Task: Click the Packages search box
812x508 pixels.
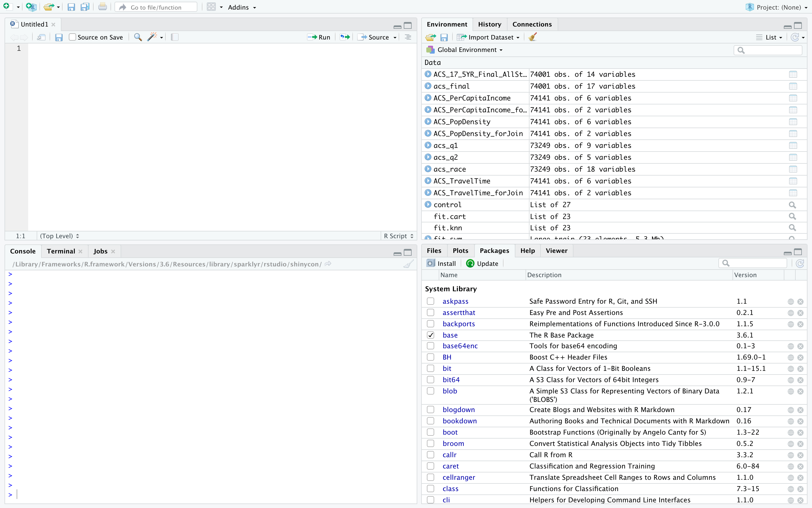Action: [753, 263]
